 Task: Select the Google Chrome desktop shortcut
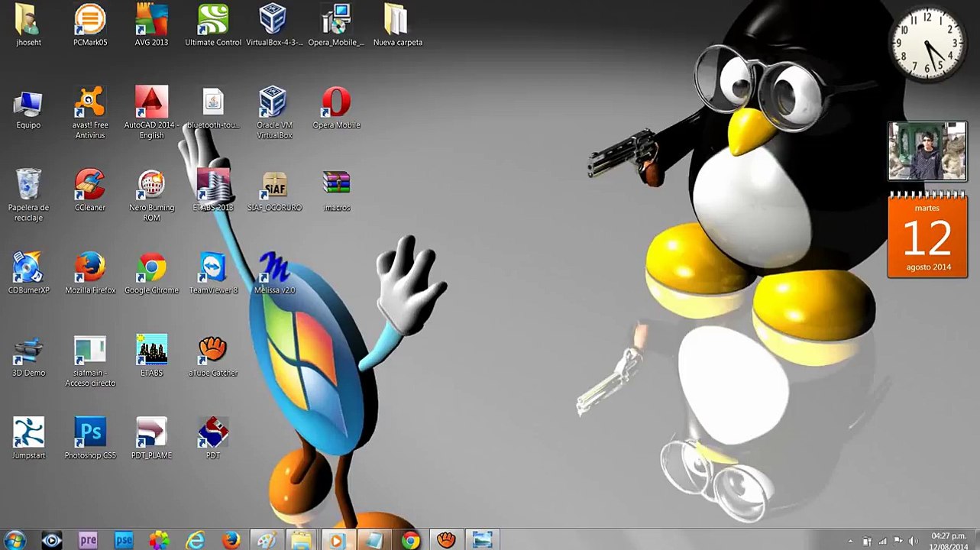coord(151,273)
